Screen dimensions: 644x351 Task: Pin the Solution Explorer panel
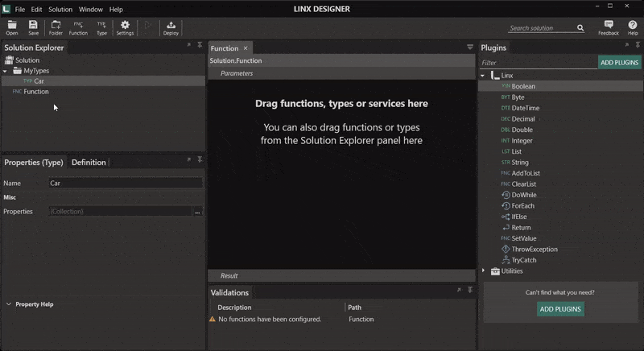tap(200, 45)
